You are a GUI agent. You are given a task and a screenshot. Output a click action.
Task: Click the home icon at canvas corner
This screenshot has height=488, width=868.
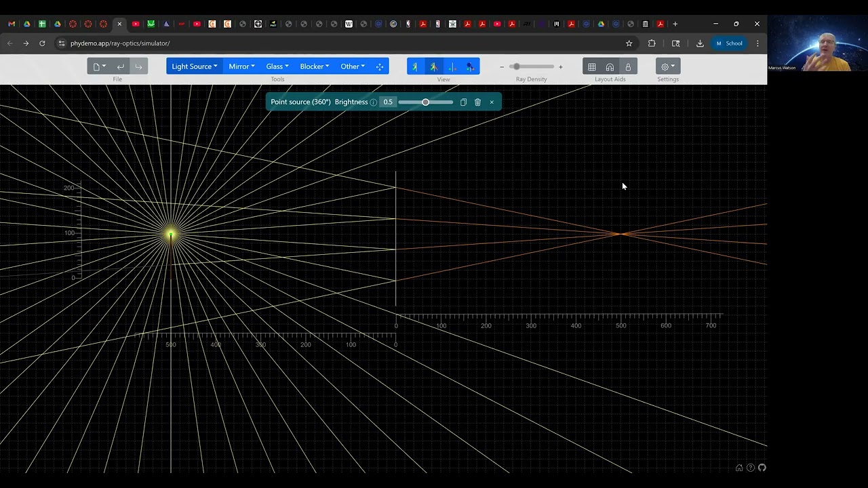[739, 468]
